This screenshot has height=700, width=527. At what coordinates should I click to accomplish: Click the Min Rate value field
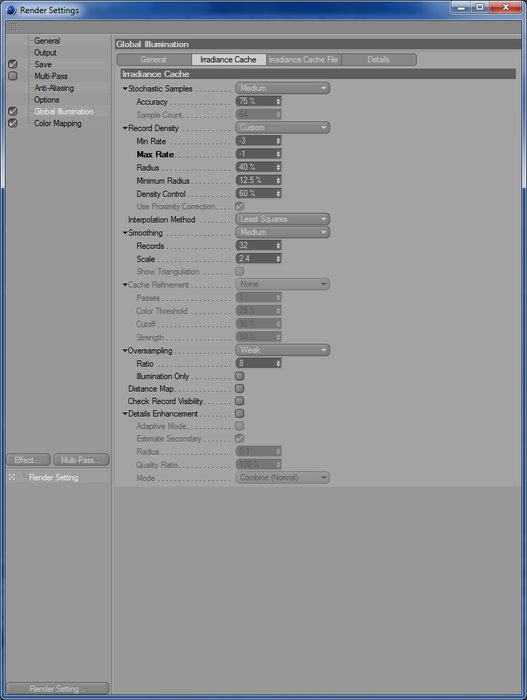[258, 141]
